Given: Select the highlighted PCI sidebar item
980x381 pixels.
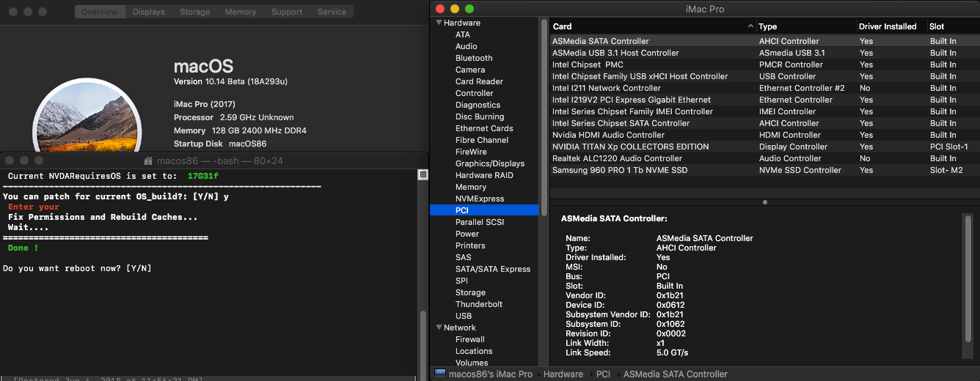Looking at the screenshot, I should click(x=484, y=210).
